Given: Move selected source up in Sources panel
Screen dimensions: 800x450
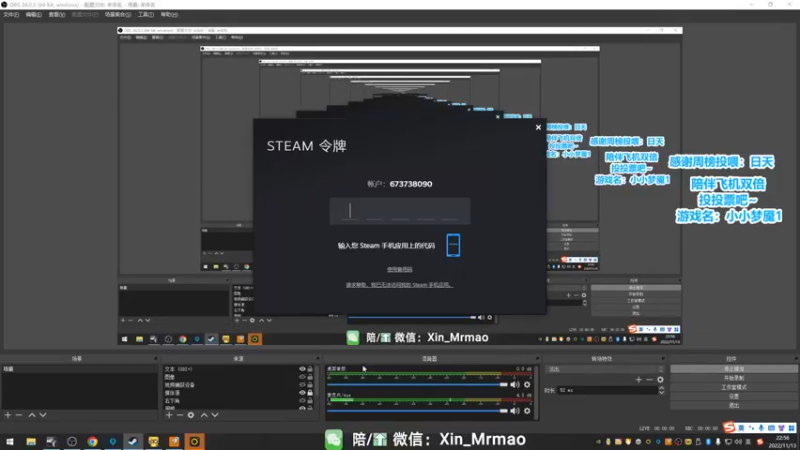Looking at the screenshot, I should (x=204, y=415).
